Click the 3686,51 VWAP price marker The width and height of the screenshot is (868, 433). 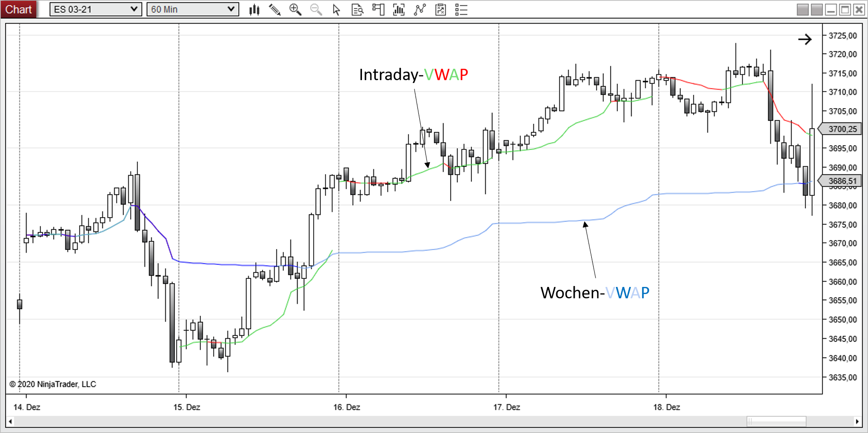point(840,181)
